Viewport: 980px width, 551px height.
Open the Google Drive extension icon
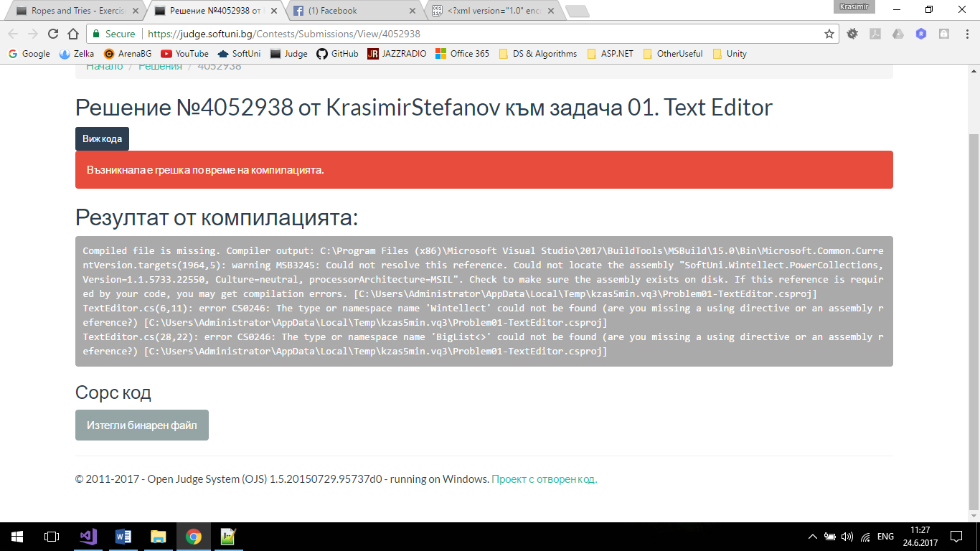pyautogui.click(x=898, y=34)
